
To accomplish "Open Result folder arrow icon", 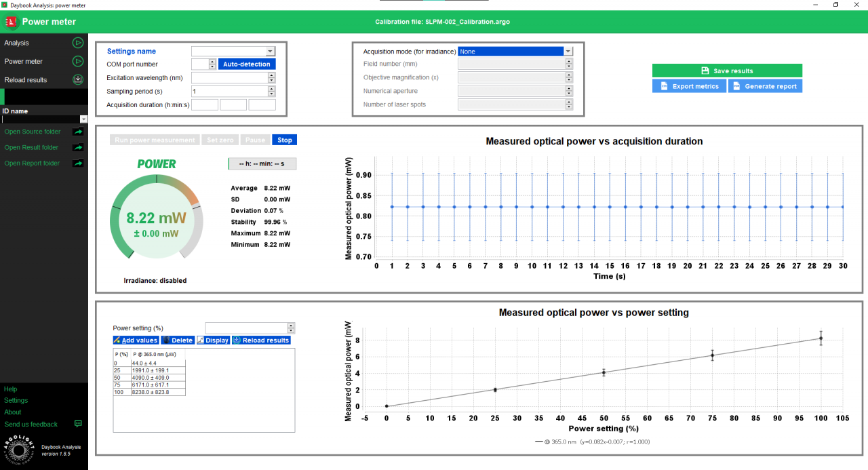I will 78,147.
